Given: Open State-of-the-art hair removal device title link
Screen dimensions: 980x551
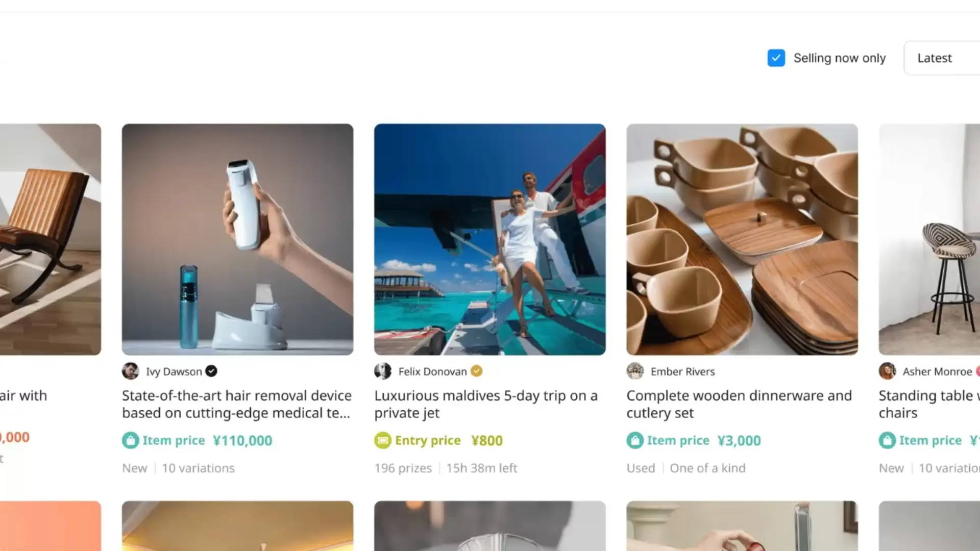Looking at the screenshot, I should (237, 404).
